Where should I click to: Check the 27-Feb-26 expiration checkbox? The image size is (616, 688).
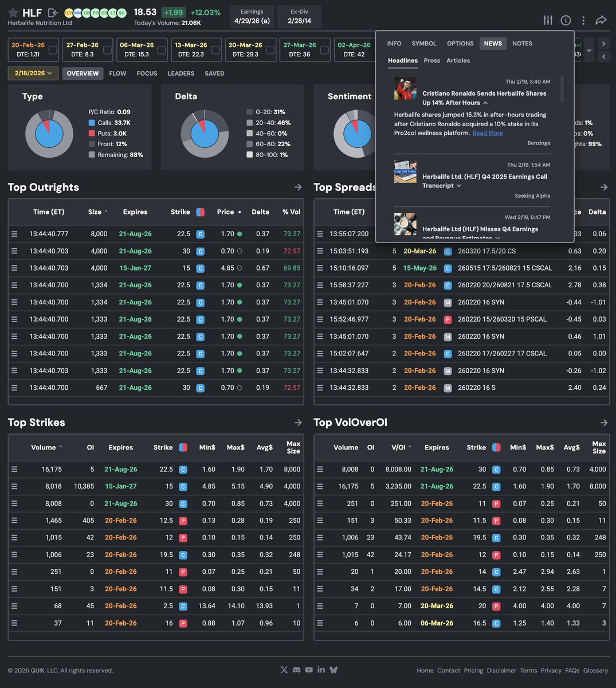click(x=107, y=50)
